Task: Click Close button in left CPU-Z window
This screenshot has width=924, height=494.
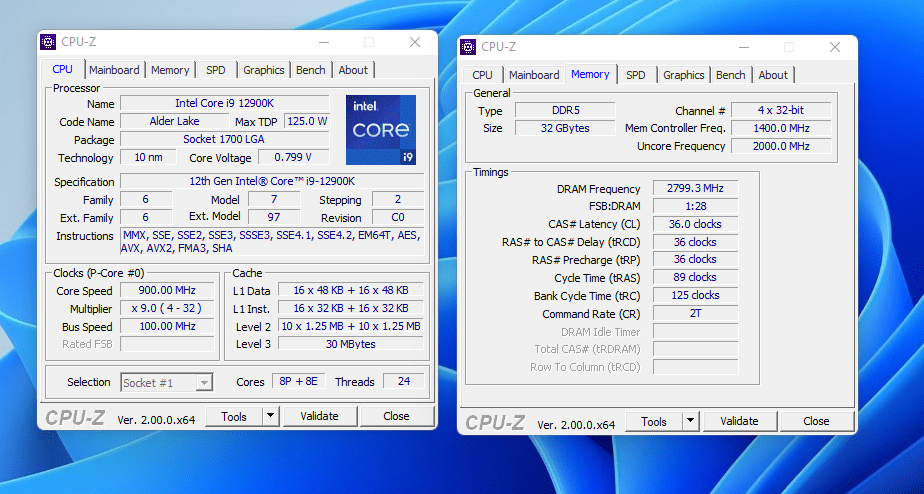Action: [396, 416]
